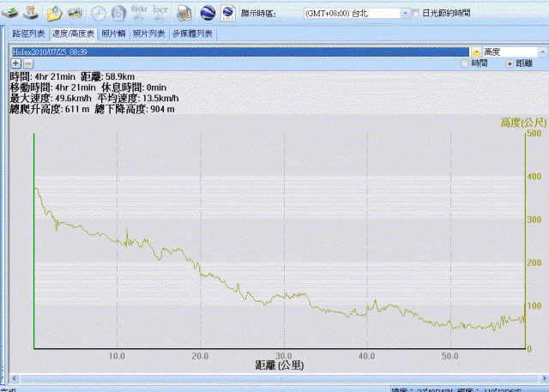Viewport: 549px width, 392px height.
Task: Click the grayed disc save icon
Action: click(x=118, y=14)
